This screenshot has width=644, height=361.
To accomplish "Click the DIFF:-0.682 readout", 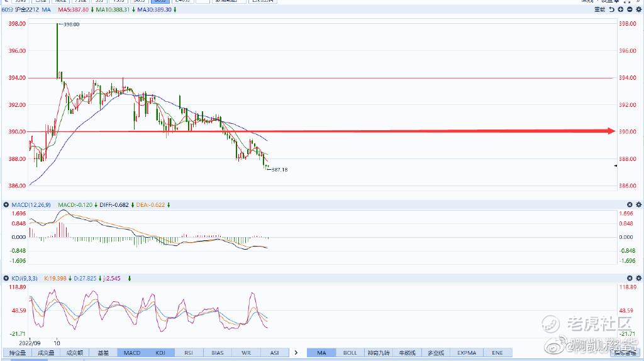I will [x=114, y=204].
